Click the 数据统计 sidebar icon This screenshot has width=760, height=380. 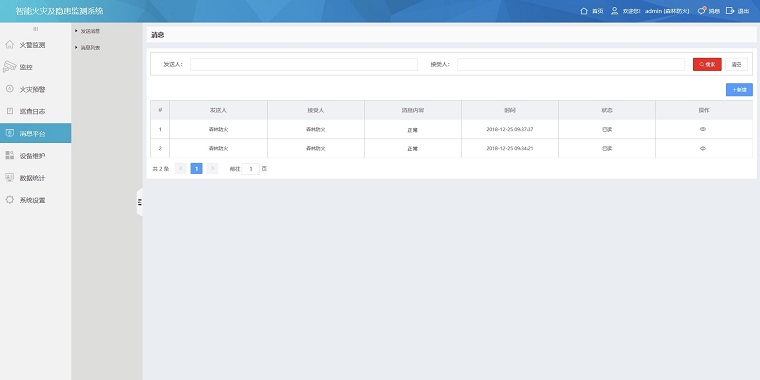9,177
